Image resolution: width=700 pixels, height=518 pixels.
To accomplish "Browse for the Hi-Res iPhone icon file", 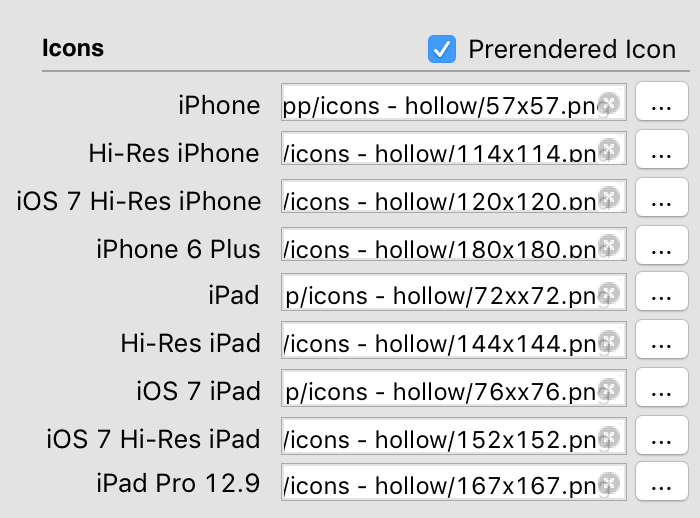I will coord(662,152).
